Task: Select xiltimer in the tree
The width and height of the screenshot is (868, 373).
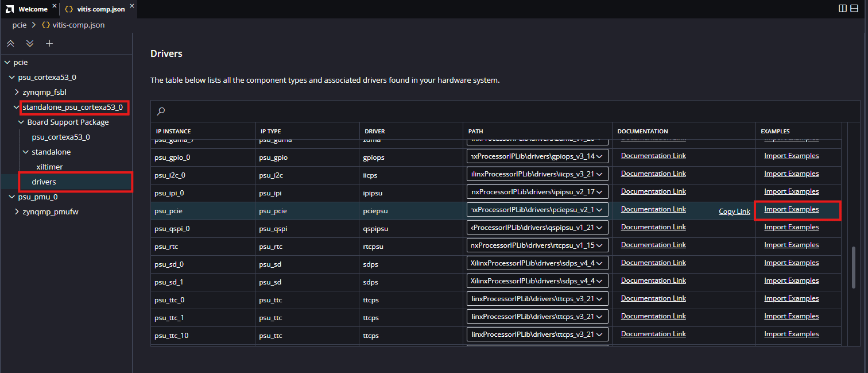Action: pos(49,167)
